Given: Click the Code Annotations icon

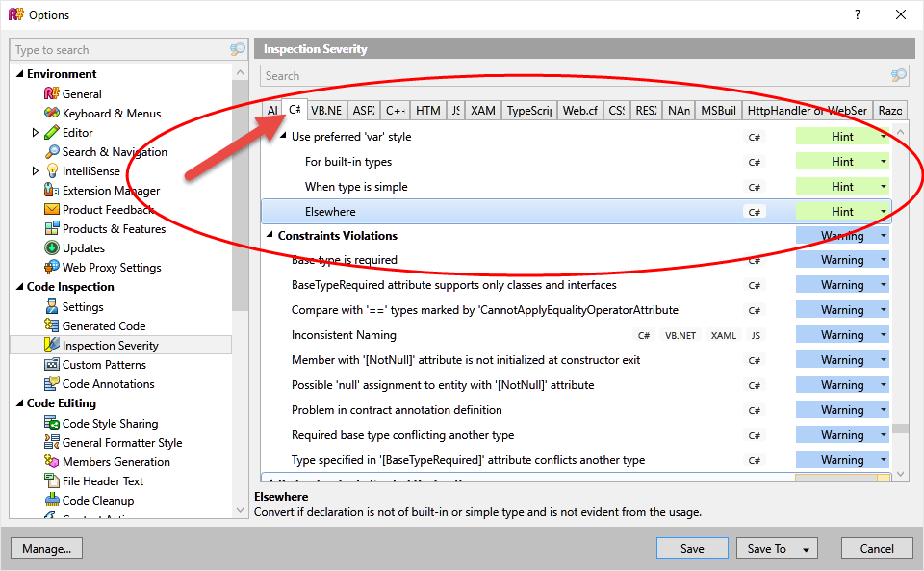Looking at the screenshot, I should [52, 383].
